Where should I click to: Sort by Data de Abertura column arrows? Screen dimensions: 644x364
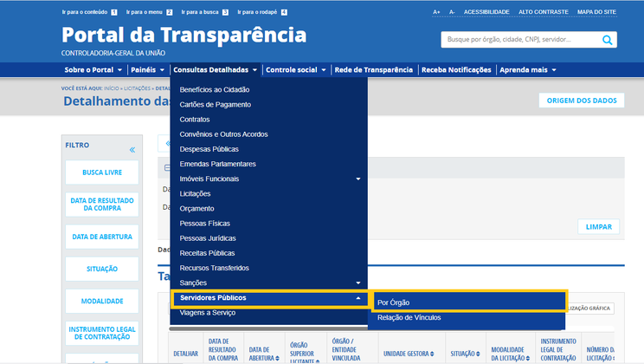277,358
